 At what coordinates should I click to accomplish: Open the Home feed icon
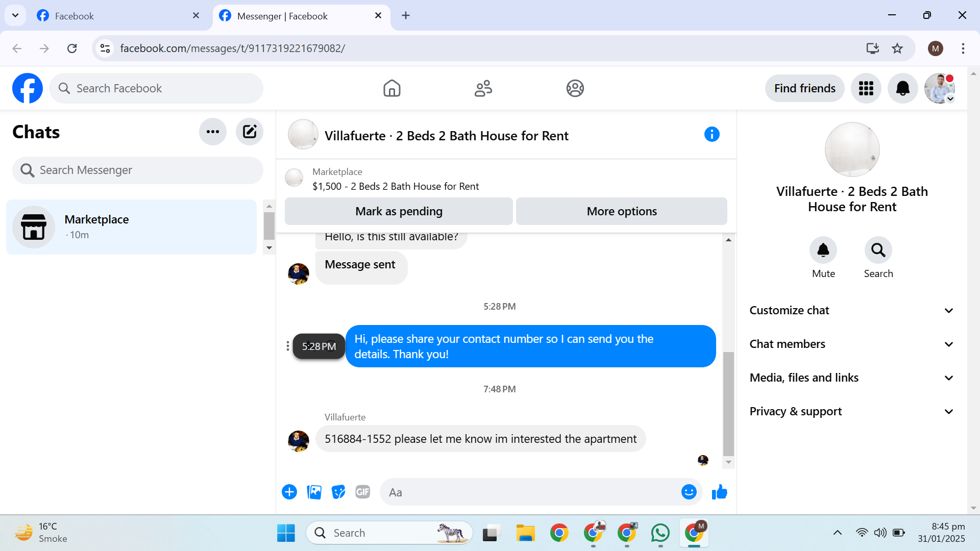[392, 88]
